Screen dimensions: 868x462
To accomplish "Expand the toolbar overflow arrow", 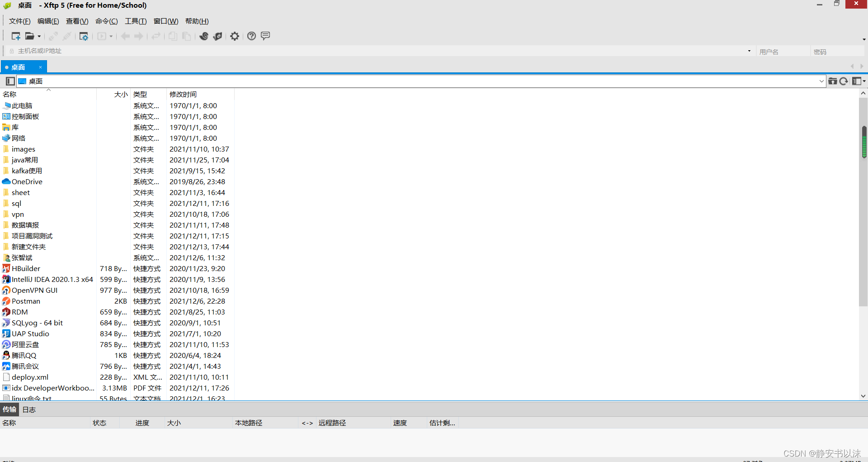I will 864,39.
